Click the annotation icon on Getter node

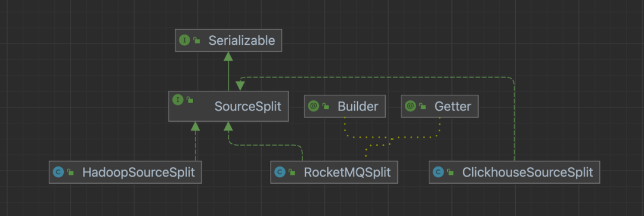pos(410,106)
